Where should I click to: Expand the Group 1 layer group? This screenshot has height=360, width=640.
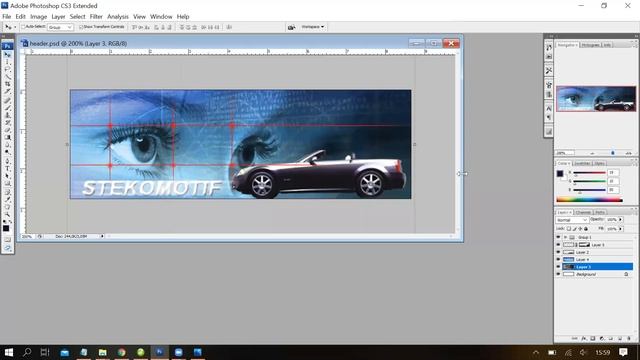click(x=566, y=237)
